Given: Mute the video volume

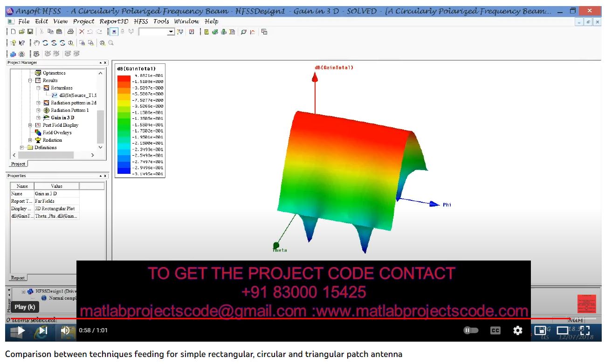Looking at the screenshot, I should [x=65, y=330].
